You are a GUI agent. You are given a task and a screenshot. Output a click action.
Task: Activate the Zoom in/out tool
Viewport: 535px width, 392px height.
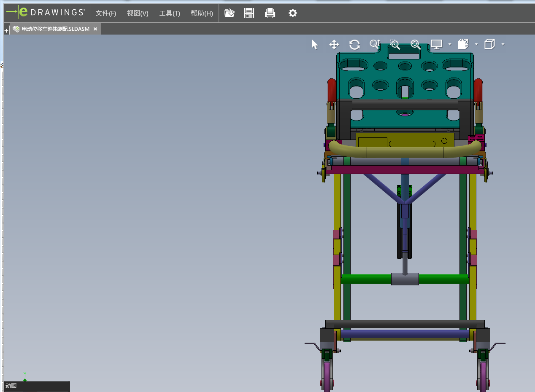(x=375, y=44)
